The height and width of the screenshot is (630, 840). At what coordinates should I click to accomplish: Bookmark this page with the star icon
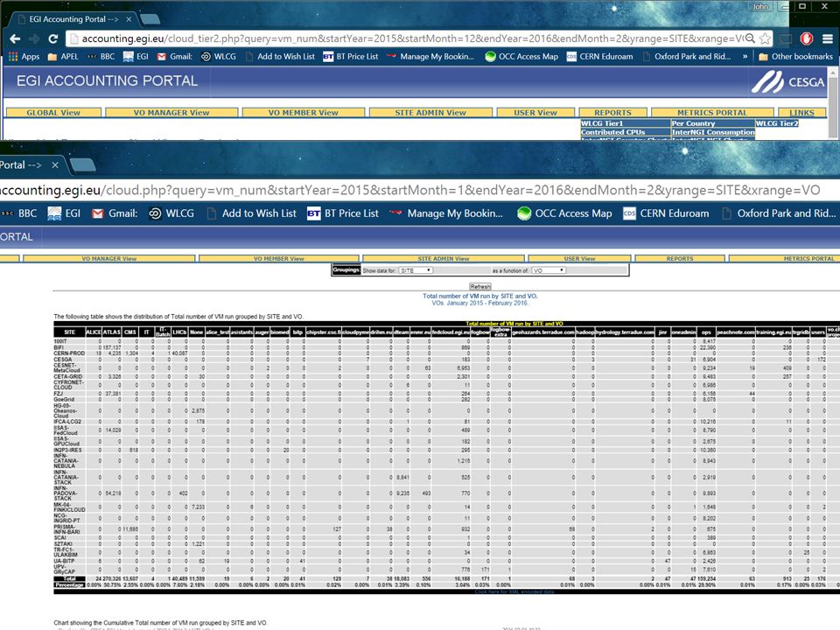point(765,38)
